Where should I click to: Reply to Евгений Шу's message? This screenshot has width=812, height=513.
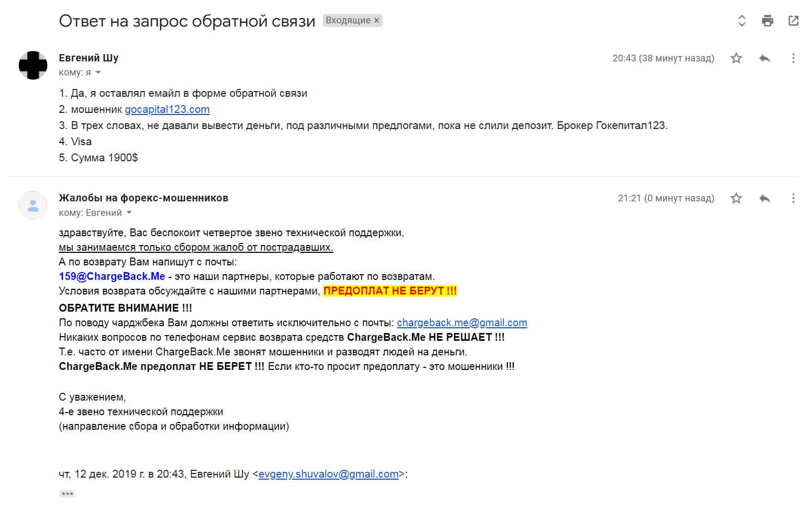pyautogui.click(x=765, y=58)
